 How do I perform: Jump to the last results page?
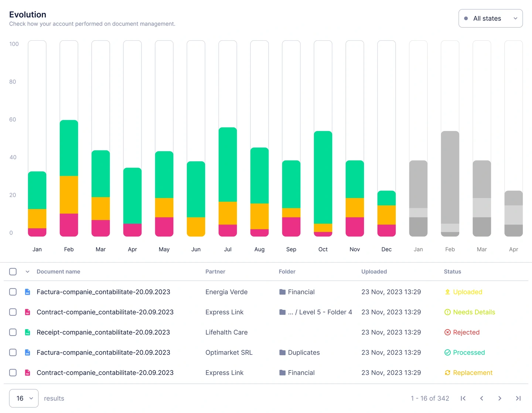(x=518, y=398)
